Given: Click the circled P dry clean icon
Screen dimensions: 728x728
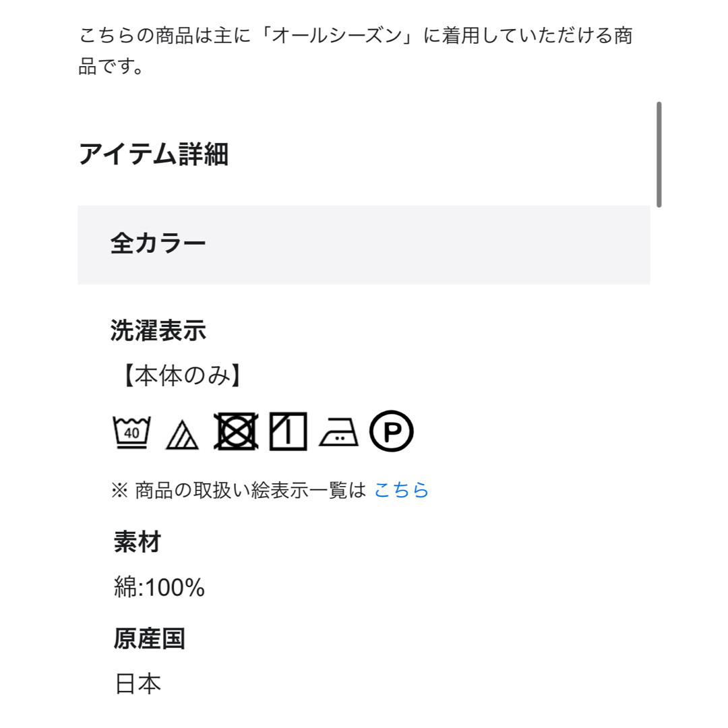Looking at the screenshot, I should [392, 431].
